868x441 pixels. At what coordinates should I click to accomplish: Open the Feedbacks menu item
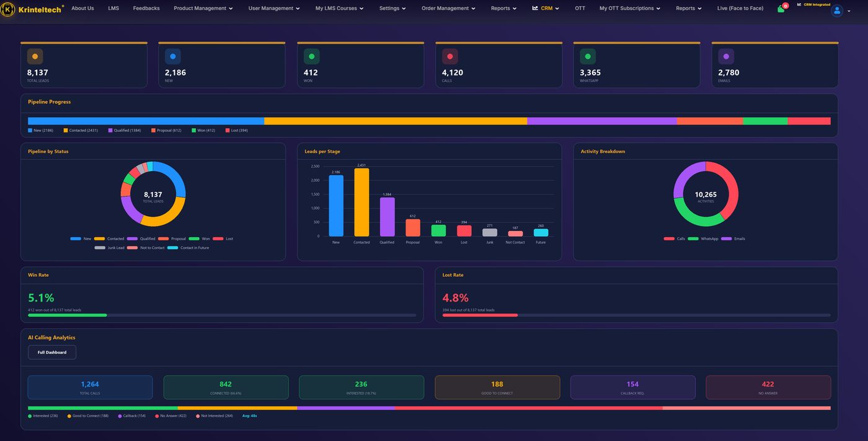point(146,9)
